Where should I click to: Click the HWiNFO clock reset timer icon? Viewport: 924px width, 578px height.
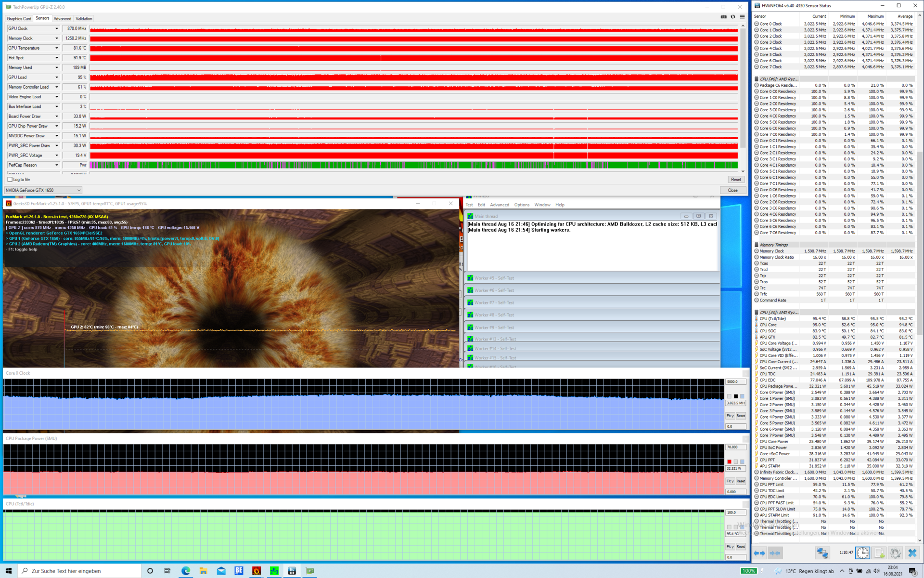pos(862,553)
